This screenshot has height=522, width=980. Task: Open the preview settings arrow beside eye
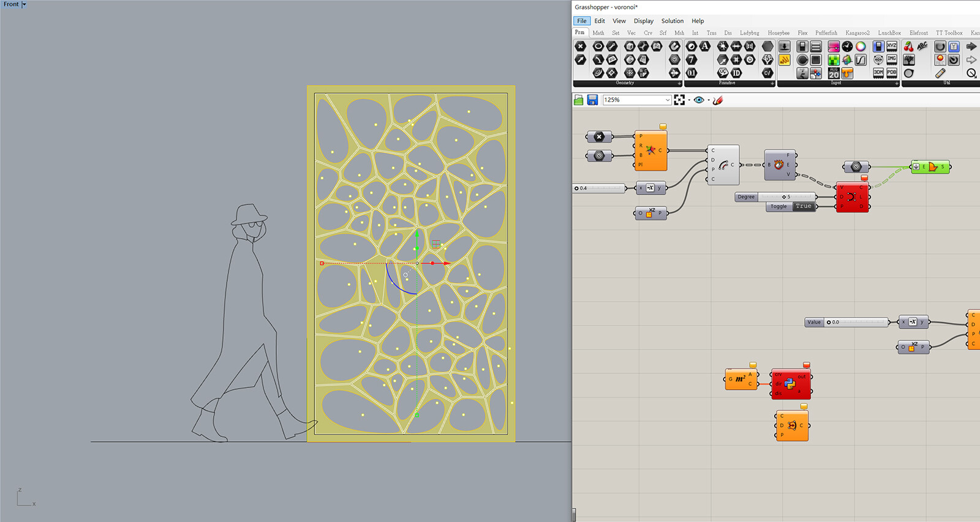[x=709, y=100]
